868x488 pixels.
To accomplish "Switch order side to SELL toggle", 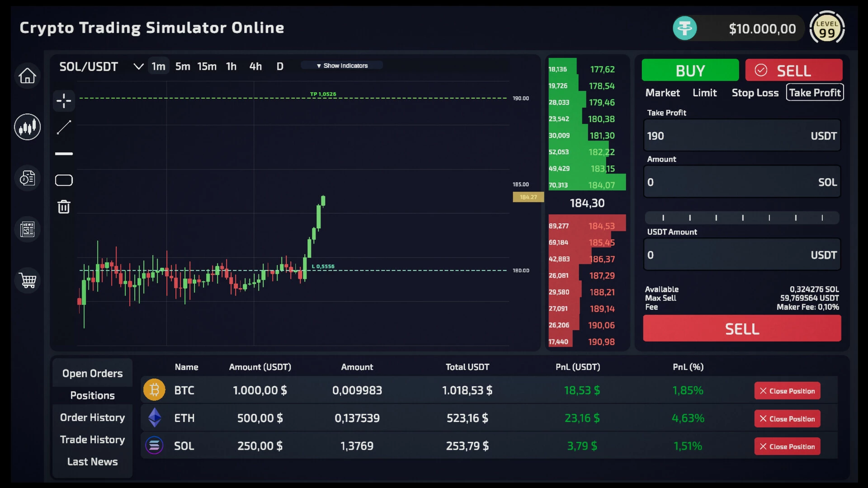I will (794, 70).
